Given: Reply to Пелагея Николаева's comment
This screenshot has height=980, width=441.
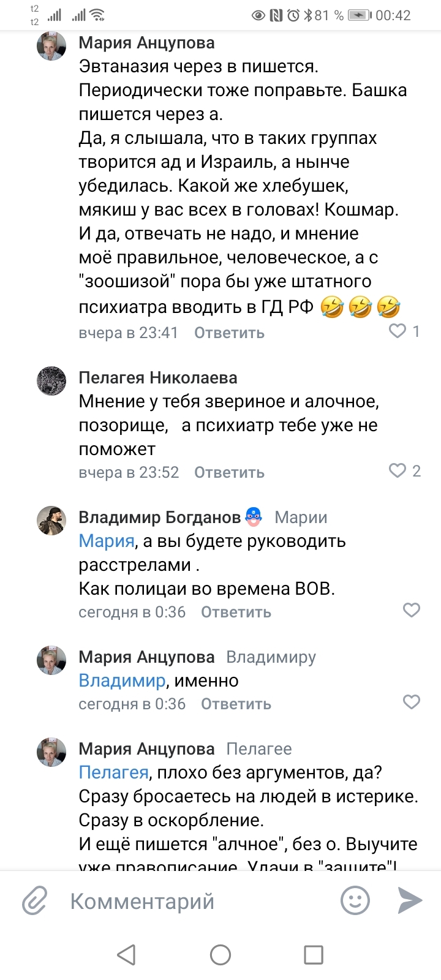Looking at the screenshot, I should click(229, 473).
